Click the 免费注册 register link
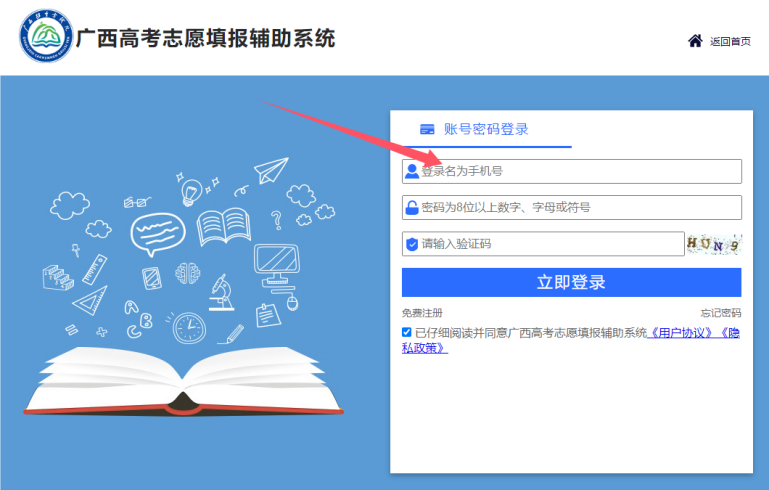769x490 pixels. pos(422,313)
